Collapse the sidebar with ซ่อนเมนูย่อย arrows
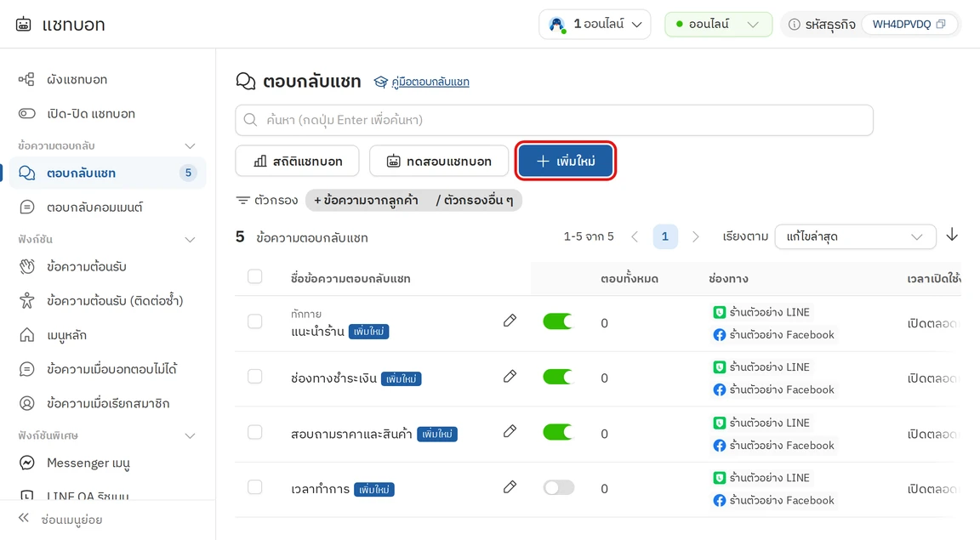The image size is (980, 540). (x=24, y=518)
